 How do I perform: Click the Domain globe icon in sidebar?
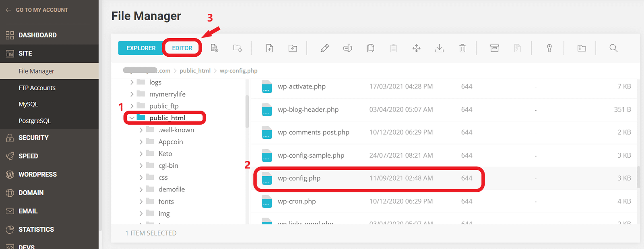tap(10, 193)
